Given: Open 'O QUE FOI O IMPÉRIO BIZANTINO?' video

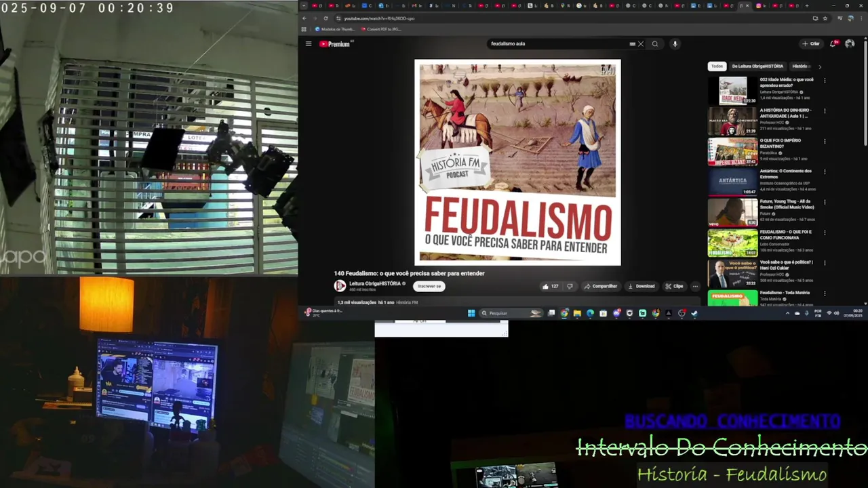Looking at the screenshot, I should pyautogui.click(x=781, y=144).
